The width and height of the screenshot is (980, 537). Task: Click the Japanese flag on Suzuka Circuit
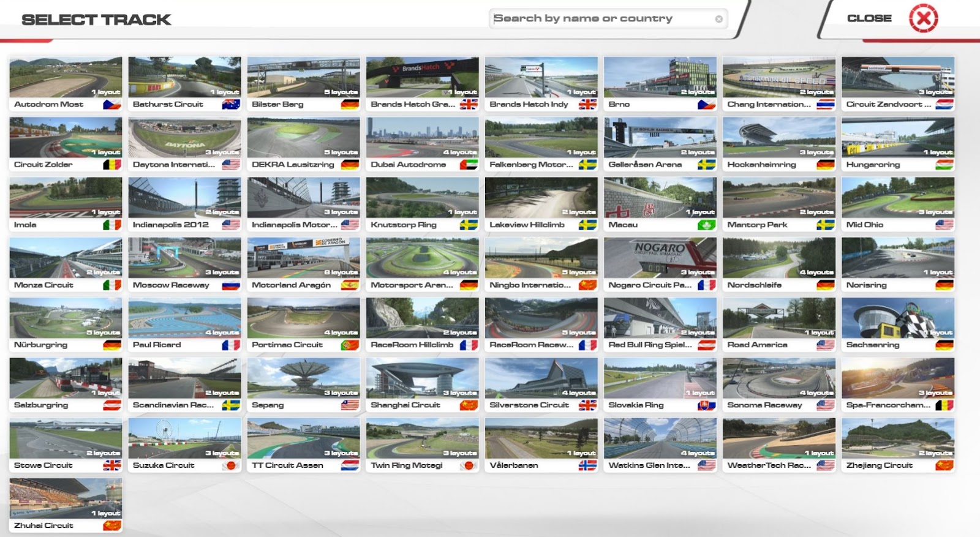(231, 465)
